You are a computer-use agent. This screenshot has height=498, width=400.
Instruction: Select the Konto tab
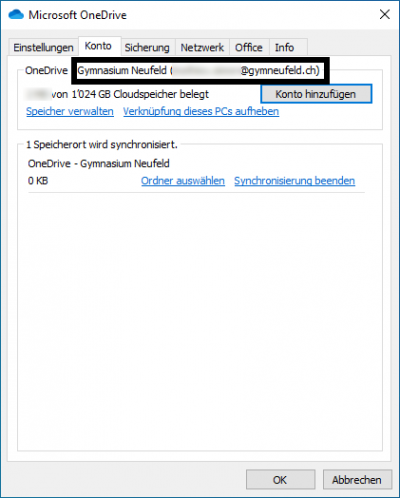pyautogui.click(x=98, y=46)
